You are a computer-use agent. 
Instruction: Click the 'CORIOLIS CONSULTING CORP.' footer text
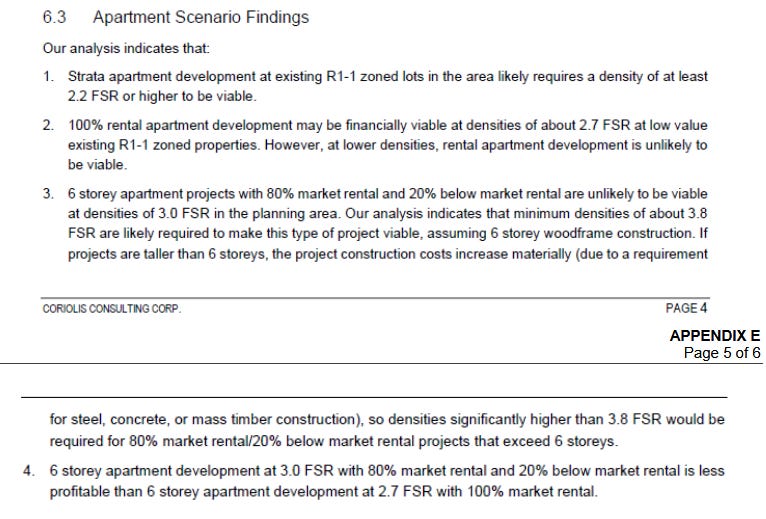[x=111, y=309]
